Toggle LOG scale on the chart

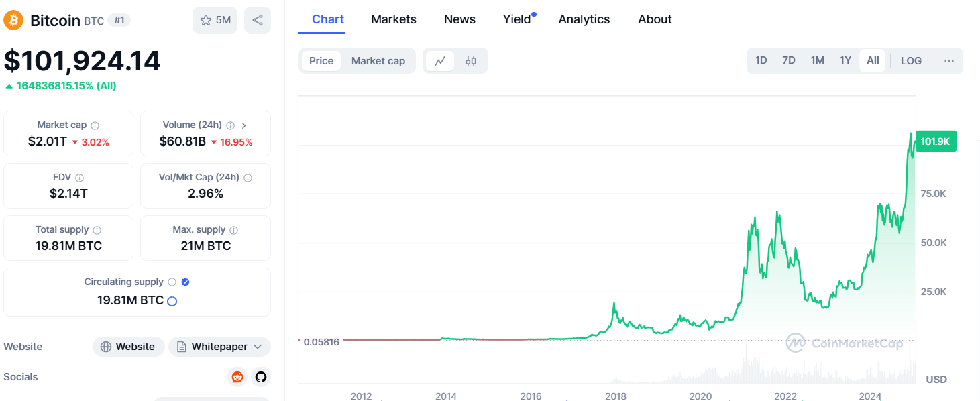click(x=911, y=60)
